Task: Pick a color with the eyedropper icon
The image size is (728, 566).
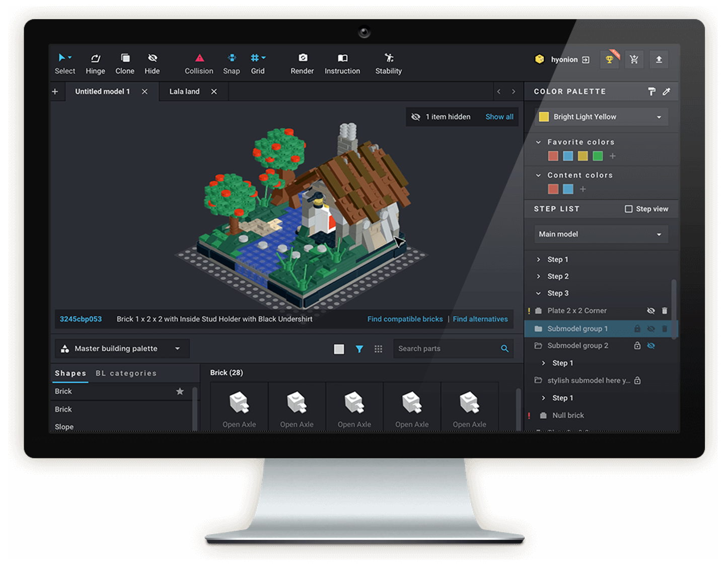Action: (667, 92)
